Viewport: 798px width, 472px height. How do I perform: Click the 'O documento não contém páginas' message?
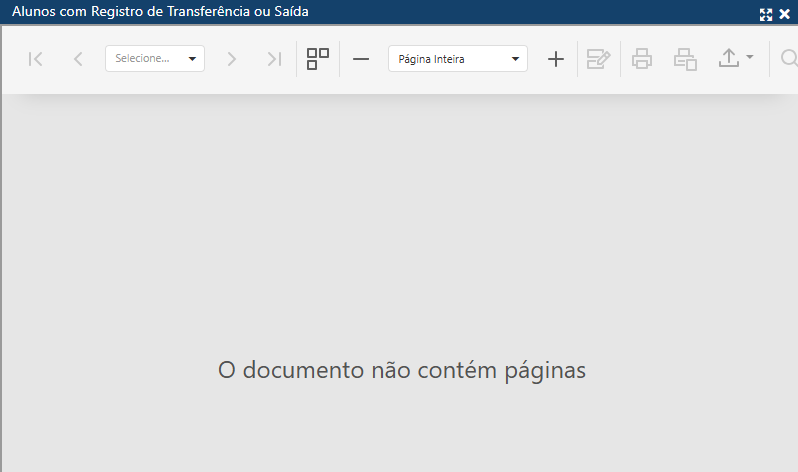pos(401,370)
